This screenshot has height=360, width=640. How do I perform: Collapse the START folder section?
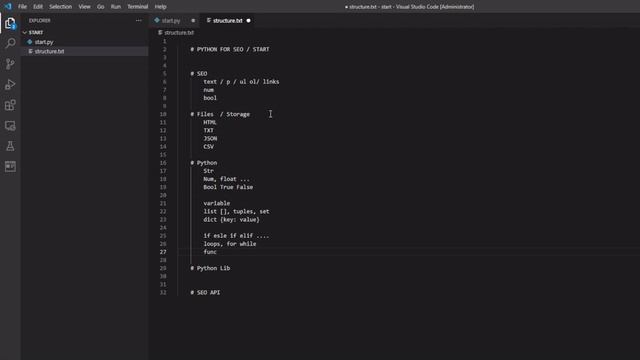35,32
